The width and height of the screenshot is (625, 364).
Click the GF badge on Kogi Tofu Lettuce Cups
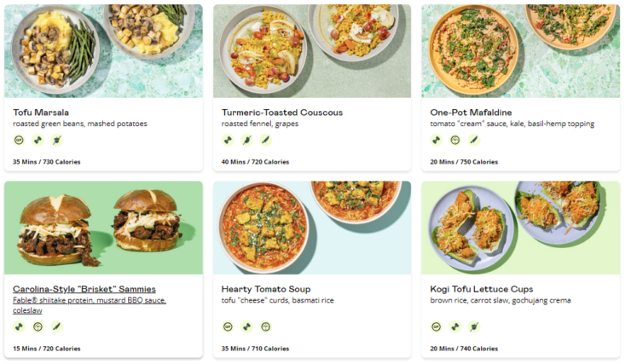coord(437,326)
